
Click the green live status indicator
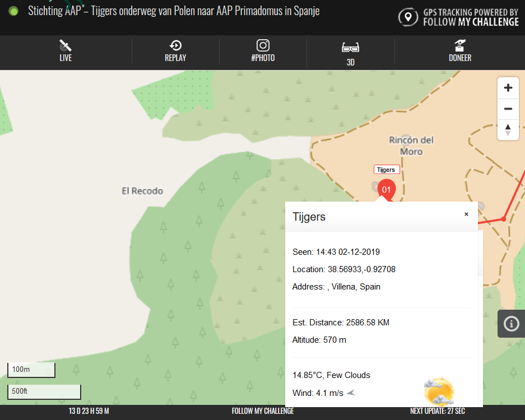pos(14,11)
